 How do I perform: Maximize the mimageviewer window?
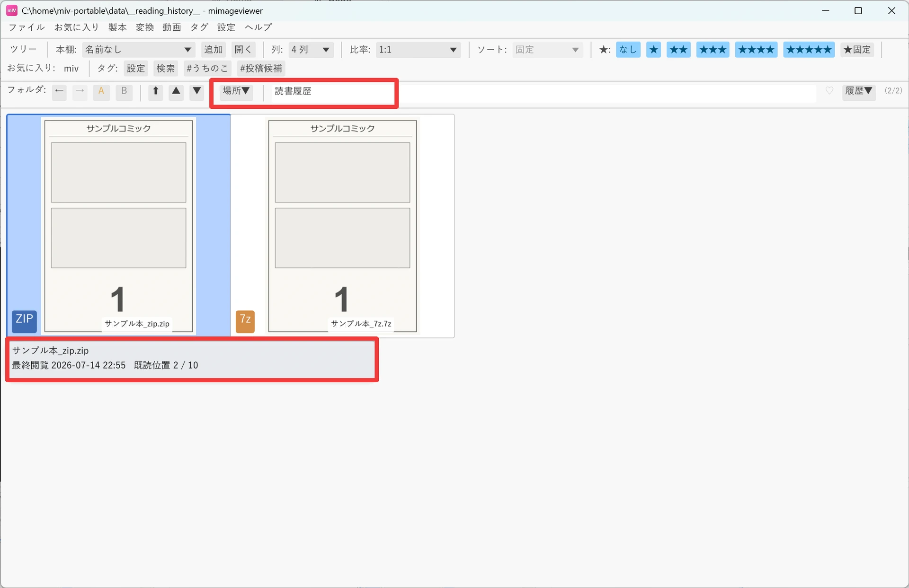pyautogui.click(x=858, y=10)
